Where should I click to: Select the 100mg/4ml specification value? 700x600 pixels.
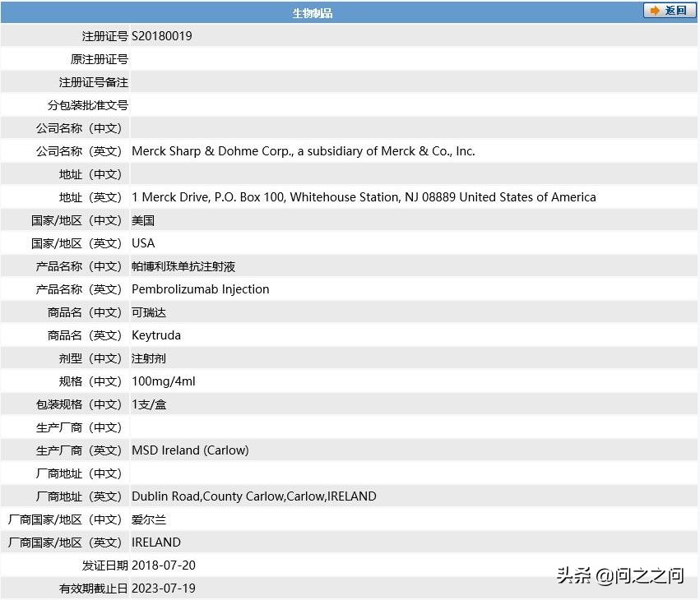(163, 381)
